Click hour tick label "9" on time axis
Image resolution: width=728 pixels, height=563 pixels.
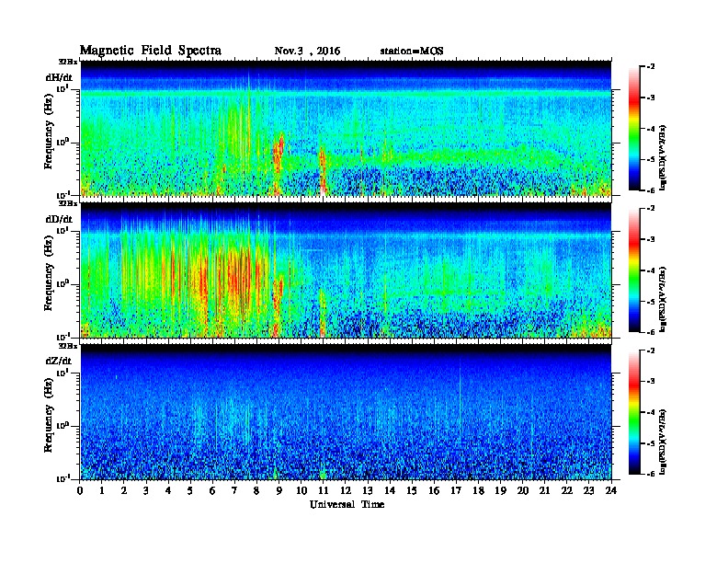[x=279, y=491]
